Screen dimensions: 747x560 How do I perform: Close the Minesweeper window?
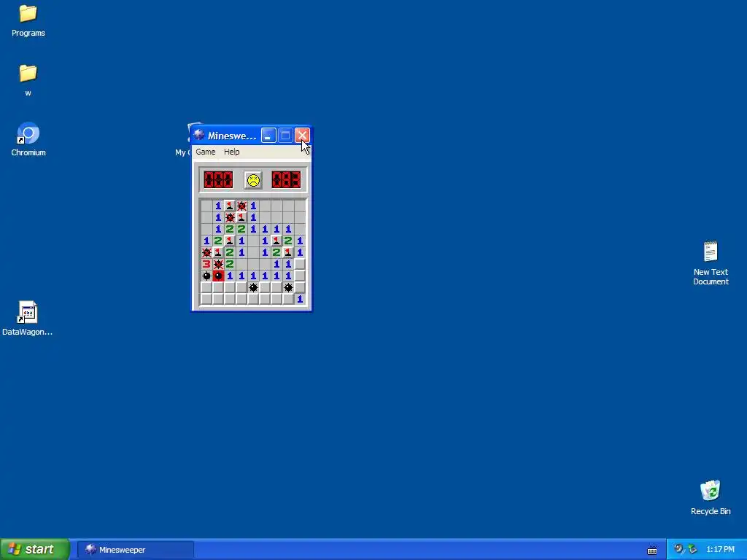point(302,136)
